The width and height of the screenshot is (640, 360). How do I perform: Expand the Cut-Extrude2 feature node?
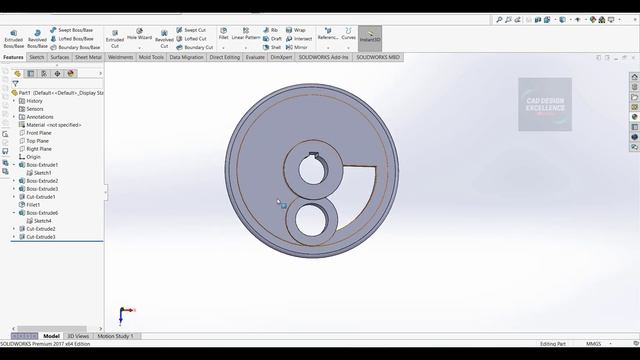tap(14, 229)
